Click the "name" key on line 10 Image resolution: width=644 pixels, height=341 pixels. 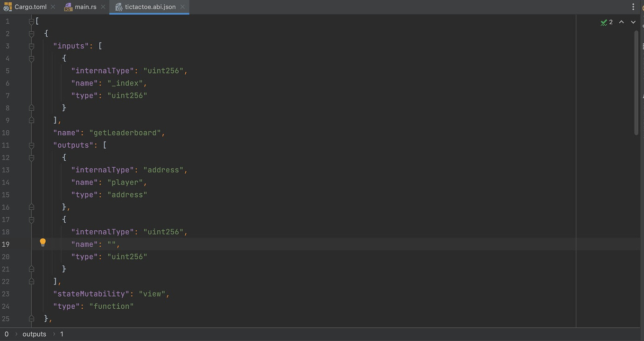(x=66, y=133)
